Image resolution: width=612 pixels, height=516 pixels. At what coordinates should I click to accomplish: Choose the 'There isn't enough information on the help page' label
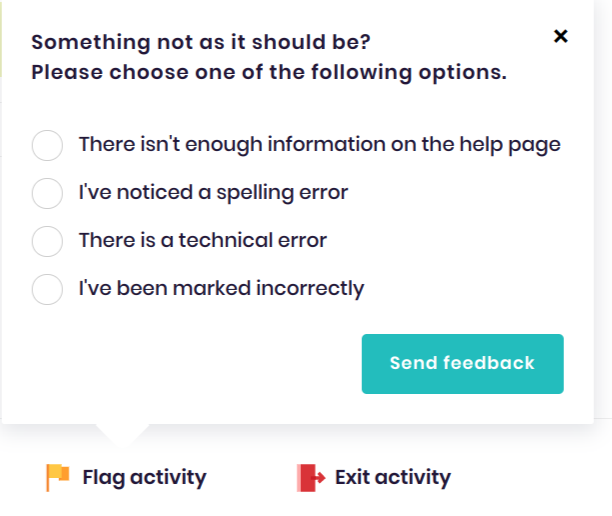pos(320,145)
